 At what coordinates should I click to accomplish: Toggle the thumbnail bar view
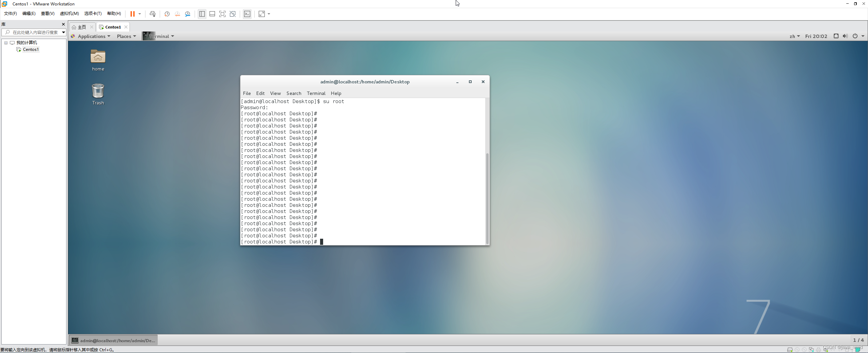pos(212,14)
